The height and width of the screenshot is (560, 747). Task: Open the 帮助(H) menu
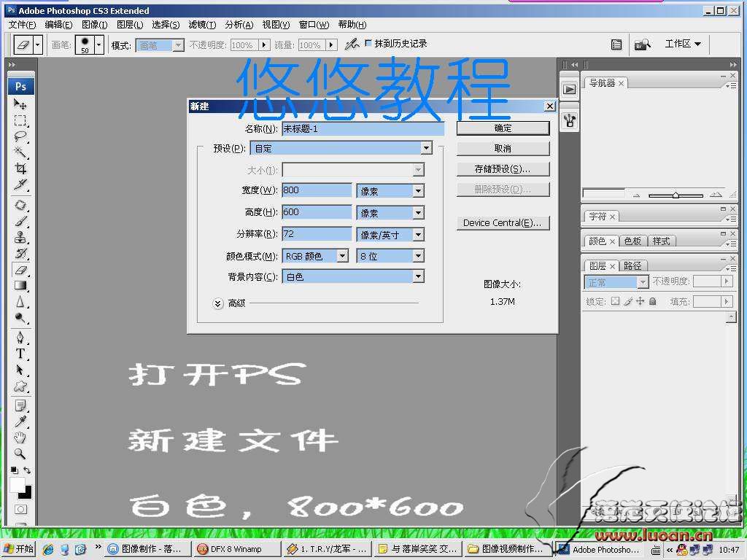tap(352, 24)
